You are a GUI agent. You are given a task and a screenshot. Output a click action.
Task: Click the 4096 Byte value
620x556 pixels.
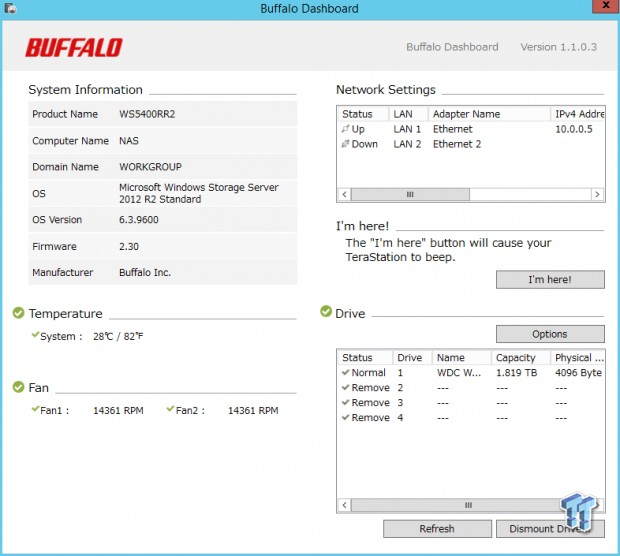578,373
